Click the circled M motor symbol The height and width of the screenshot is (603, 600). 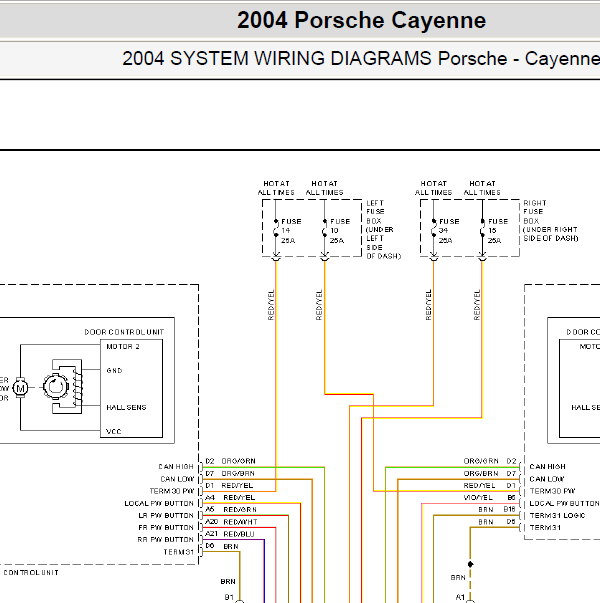click(20, 388)
